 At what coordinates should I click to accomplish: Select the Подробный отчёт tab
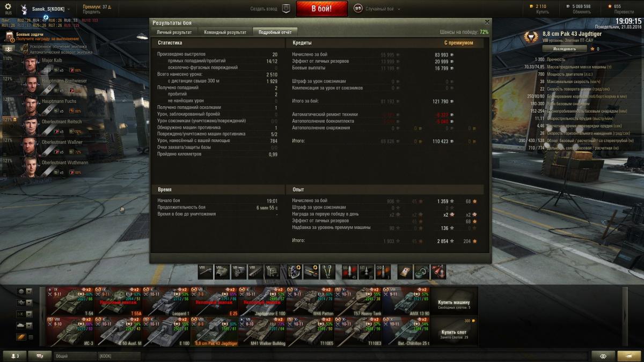pos(275,32)
